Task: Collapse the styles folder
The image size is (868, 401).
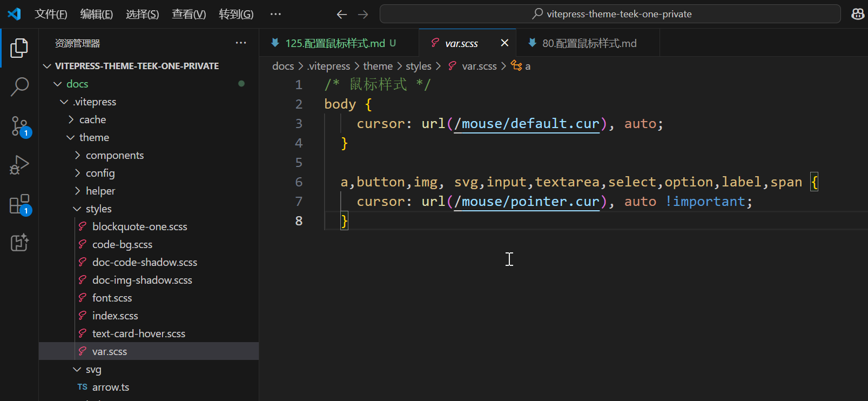Action: coord(149,209)
